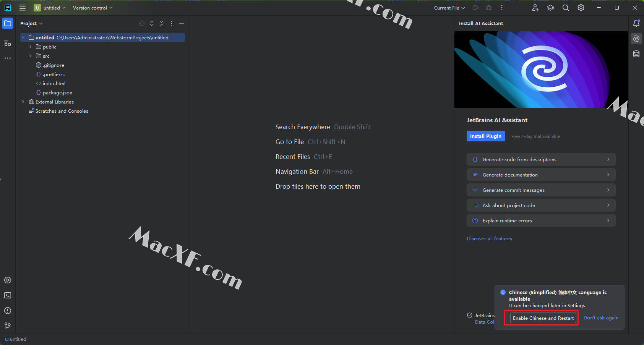Open the Version control dropdown
644x345 pixels.
pos(92,8)
